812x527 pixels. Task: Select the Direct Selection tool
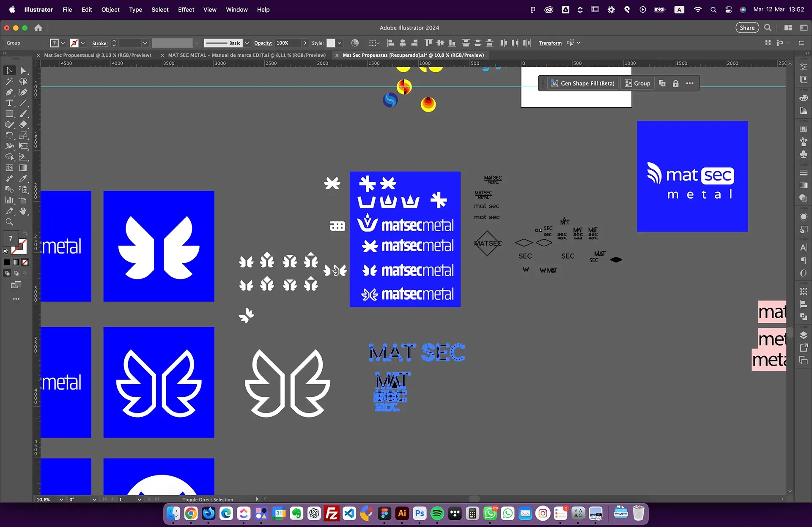(x=23, y=71)
